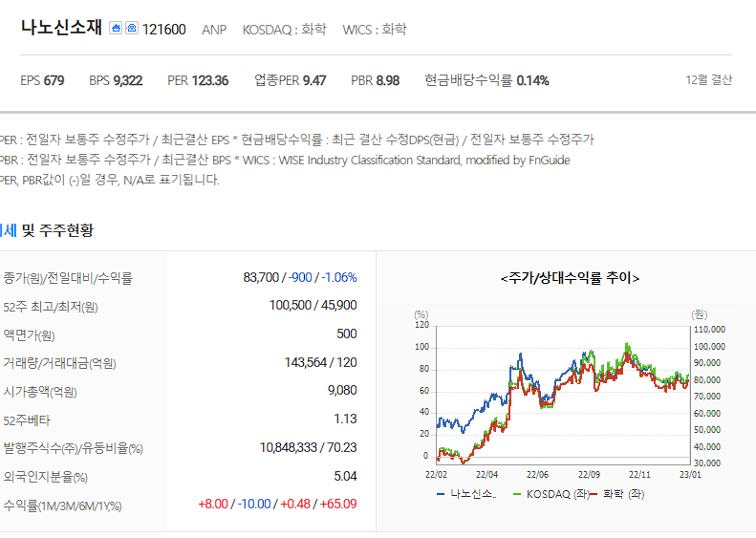The image size is (756, 538).
Task: Click the ANP ticker abbreviation
Action: click(x=214, y=30)
